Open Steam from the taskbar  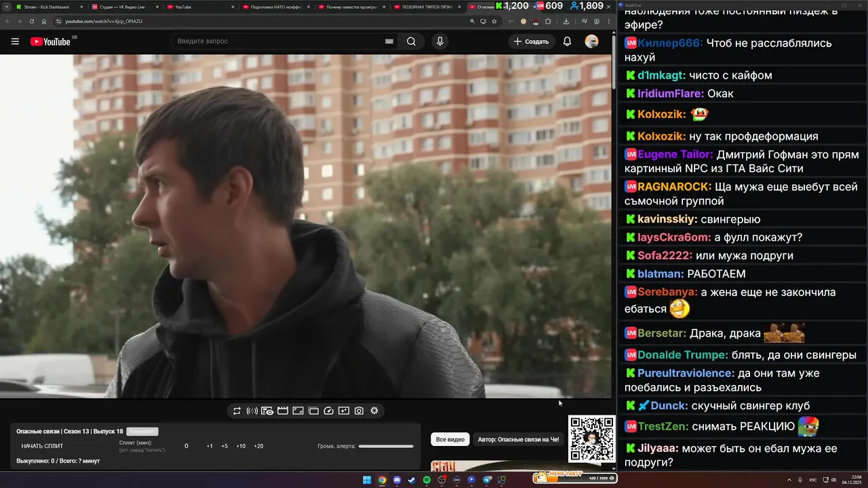(x=412, y=480)
